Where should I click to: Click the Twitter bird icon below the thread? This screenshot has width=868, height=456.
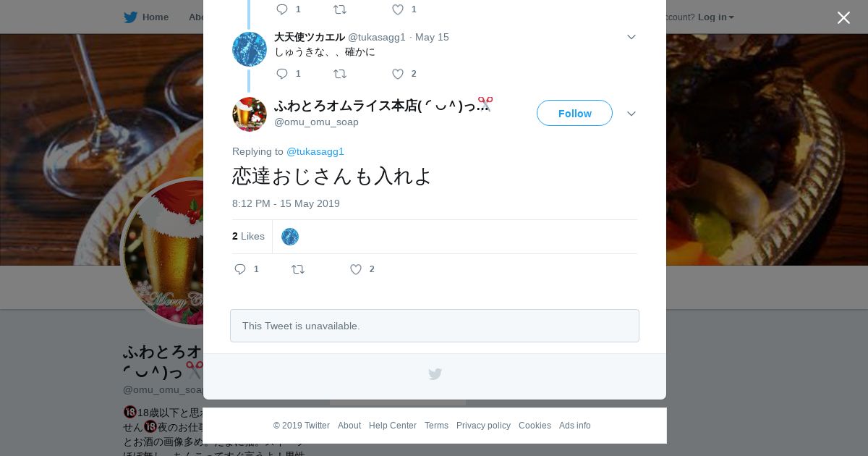pos(435,374)
